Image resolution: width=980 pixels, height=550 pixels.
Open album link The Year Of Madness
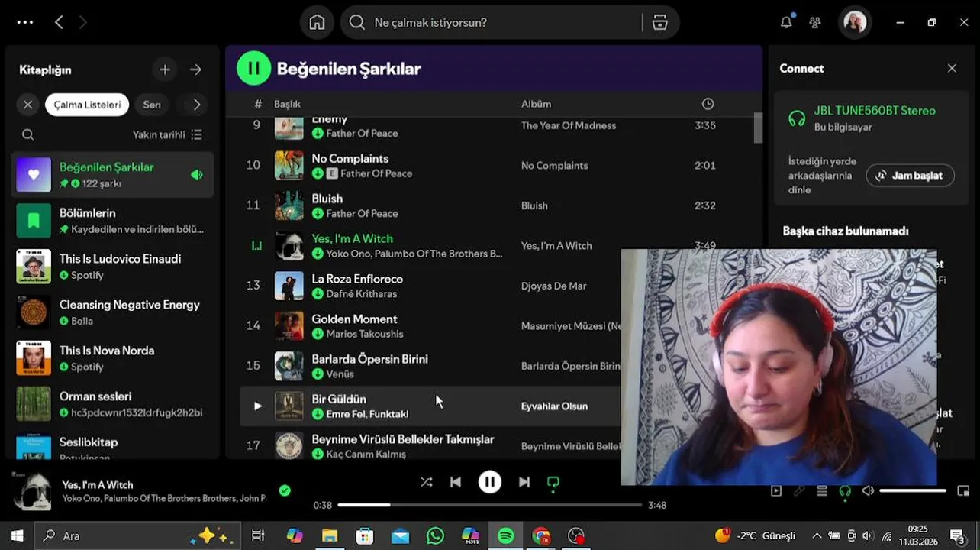[x=569, y=125]
